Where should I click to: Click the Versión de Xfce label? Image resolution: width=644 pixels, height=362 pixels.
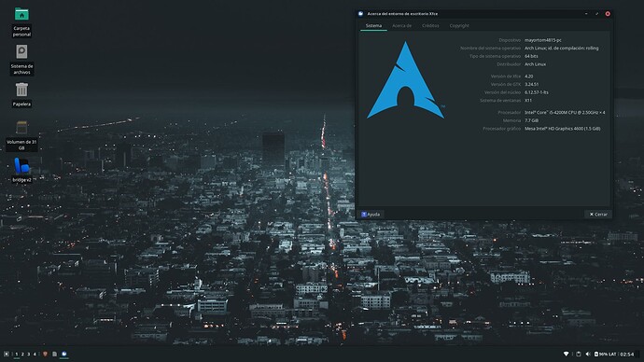click(506, 77)
